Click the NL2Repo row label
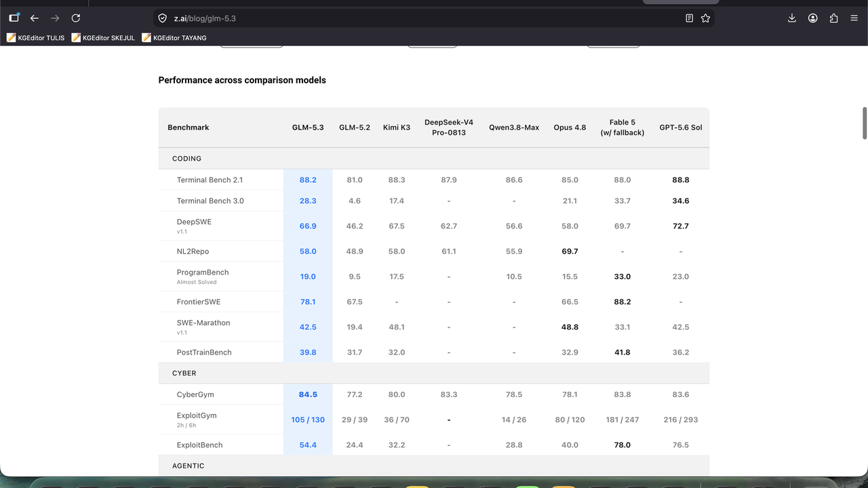 pos(193,251)
